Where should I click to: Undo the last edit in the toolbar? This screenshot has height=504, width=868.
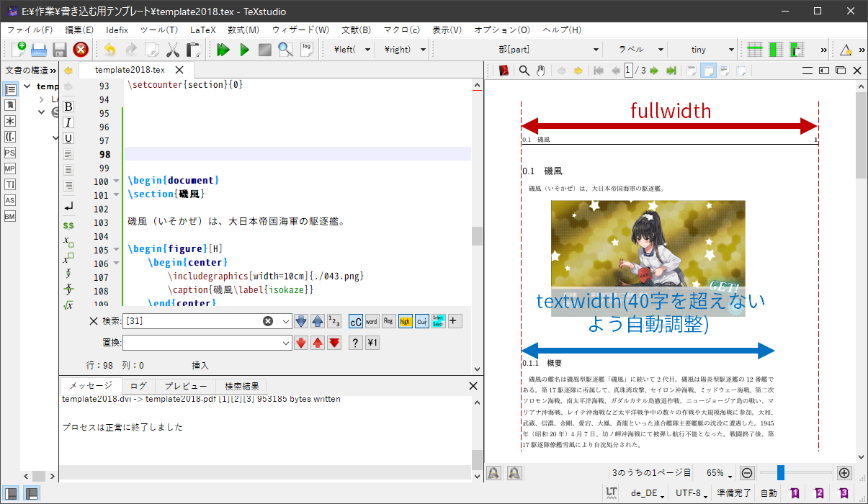point(109,50)
